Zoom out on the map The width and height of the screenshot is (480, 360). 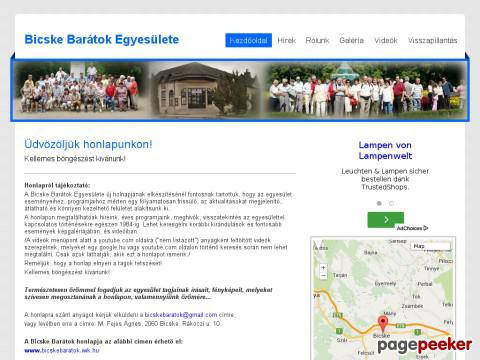[x=323, y=276]
